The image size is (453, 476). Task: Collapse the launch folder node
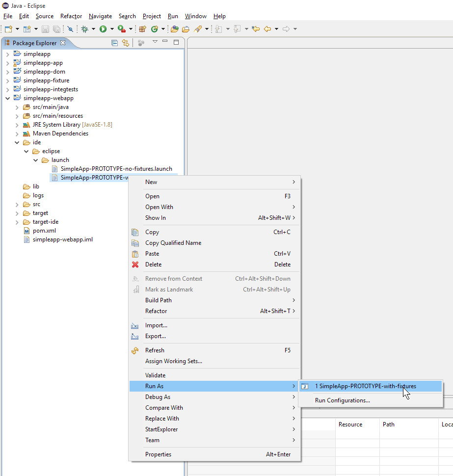pyautogui.click(x=35, y=160)
